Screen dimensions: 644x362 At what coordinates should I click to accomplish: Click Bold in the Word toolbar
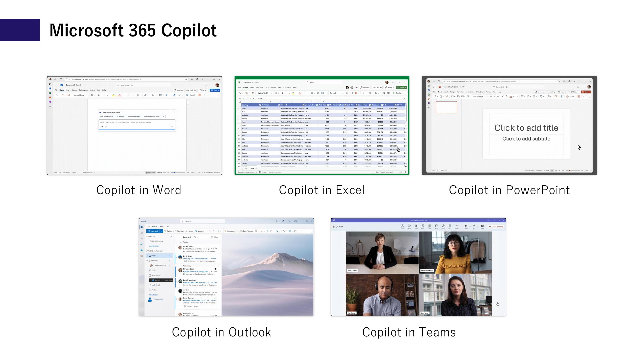coord(99,95)
